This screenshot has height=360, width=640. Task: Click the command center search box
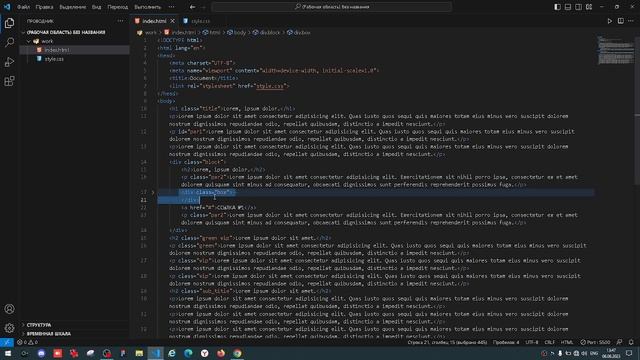click(332, 7)
